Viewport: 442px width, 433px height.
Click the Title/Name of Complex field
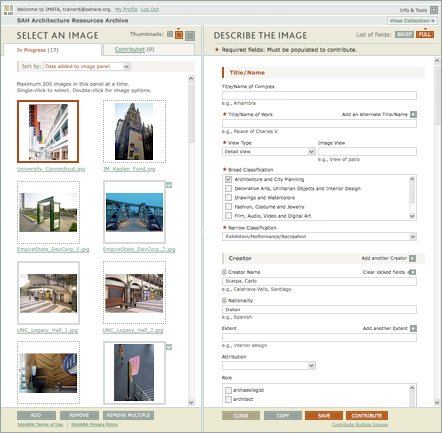click(x=319, y=95)
